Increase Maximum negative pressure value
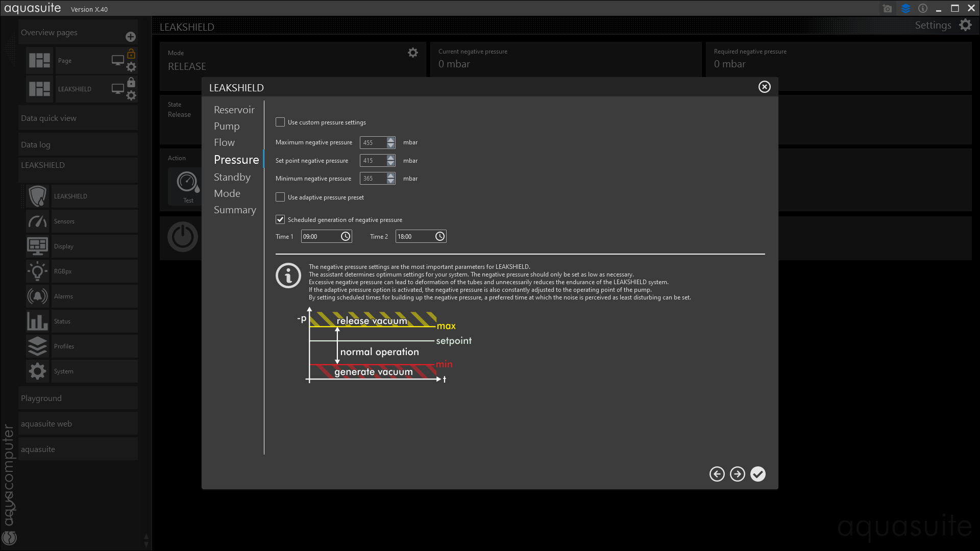 [390, 139]
